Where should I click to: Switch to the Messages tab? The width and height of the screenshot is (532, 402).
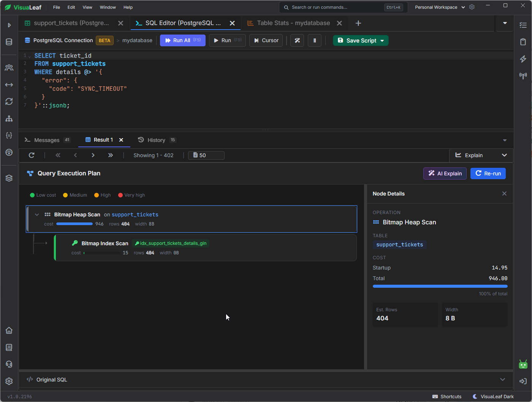47,140
